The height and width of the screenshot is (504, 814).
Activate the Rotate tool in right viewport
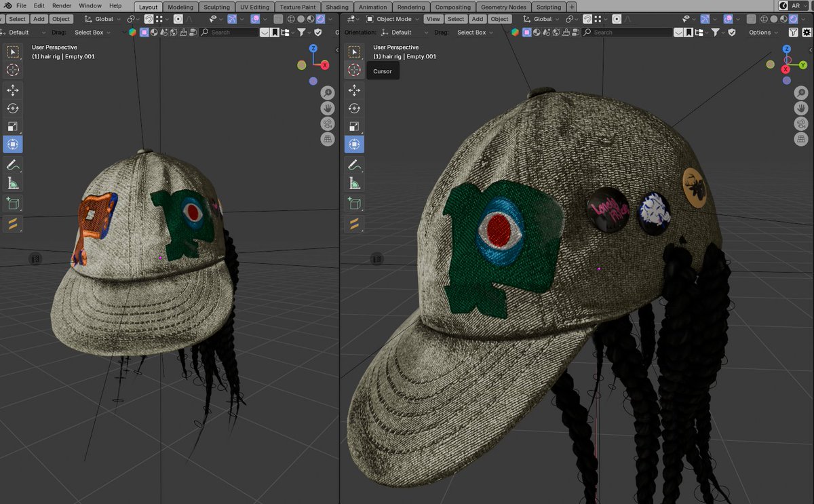pos(354,109)
